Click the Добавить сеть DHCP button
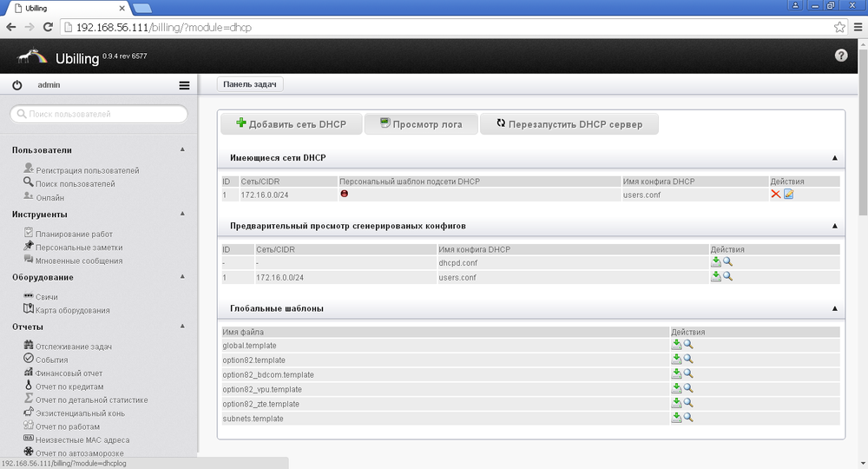Image resolution: width=868 pixels, height=469 pixels. tap(291, 124)
